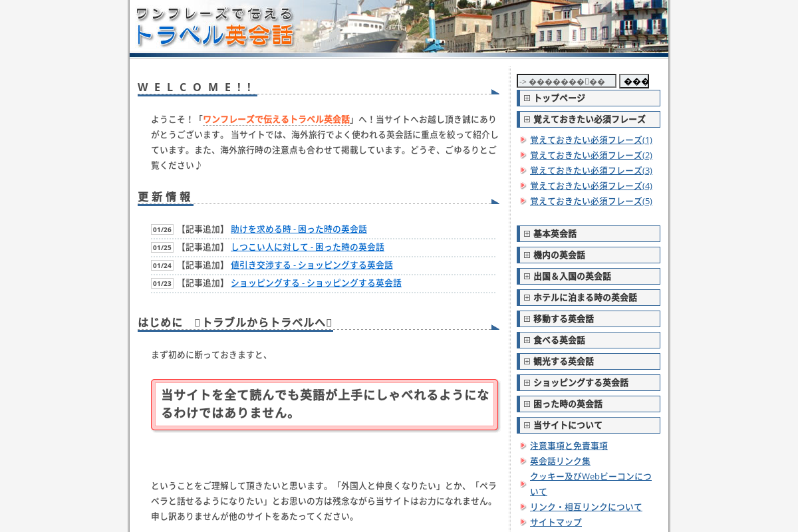Click arrow bullet beside 覚えておきたい必須フレーズ(3)
Screen dimensions: 798x532
point(523,170)
